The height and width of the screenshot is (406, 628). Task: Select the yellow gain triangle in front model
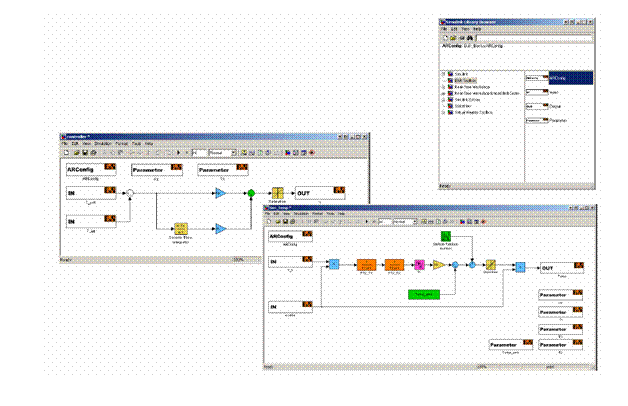(x=438, y=265)
